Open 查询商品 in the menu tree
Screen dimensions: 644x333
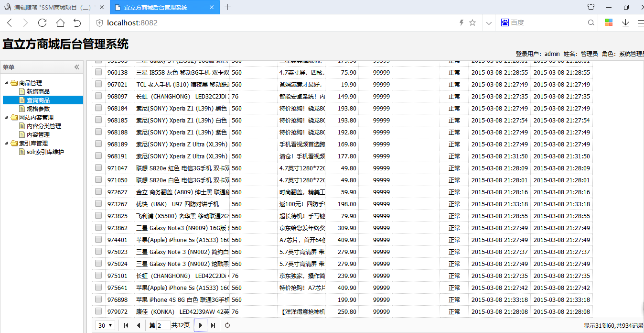[x=38, y=100]
